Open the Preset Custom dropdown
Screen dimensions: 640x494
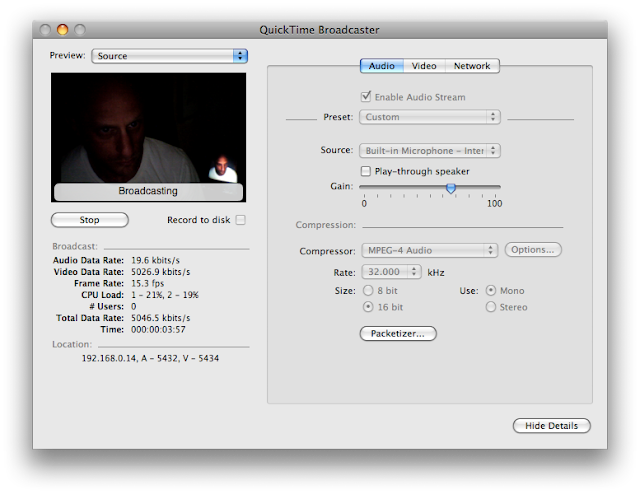(430, 117)
